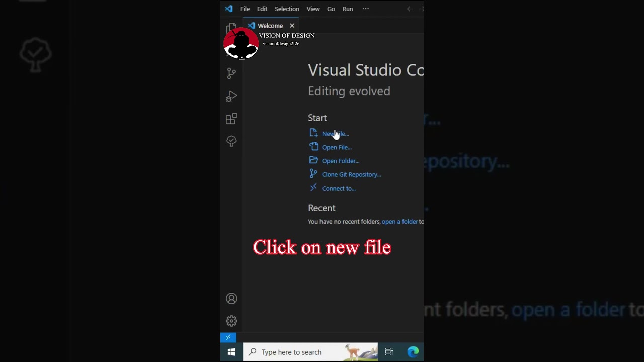The width and height of the screenshot is (644, 362).
Task: Open the Accounts menu icon
Action: [231, 299]
